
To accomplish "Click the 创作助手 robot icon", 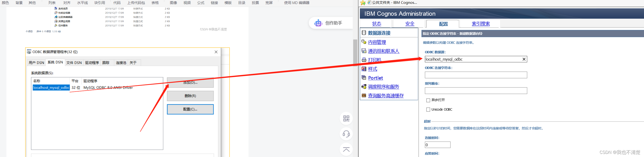I will click(x=318, y=23).
